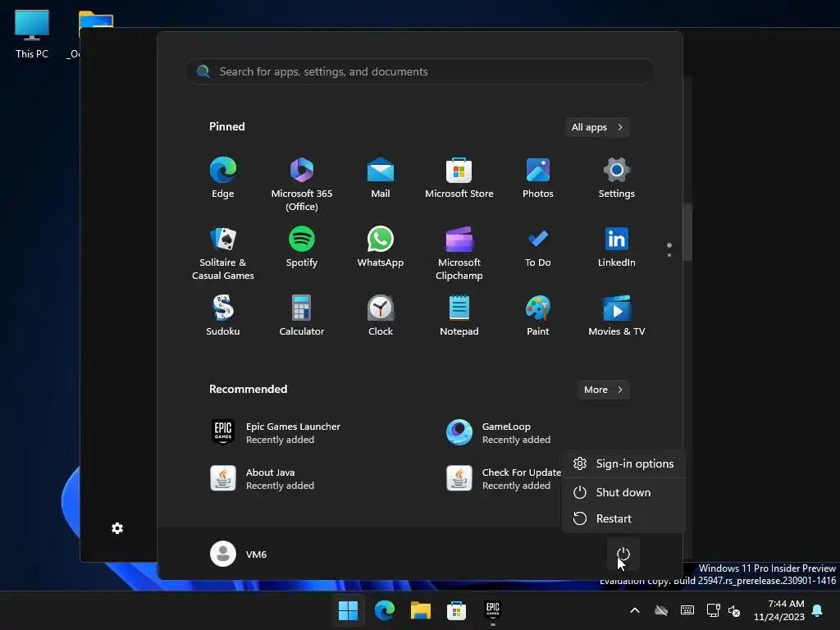Open Microsoft Store from the taskbar
Image resolution: width=840 pixels, height=630 pixels.
pos(456,610)
